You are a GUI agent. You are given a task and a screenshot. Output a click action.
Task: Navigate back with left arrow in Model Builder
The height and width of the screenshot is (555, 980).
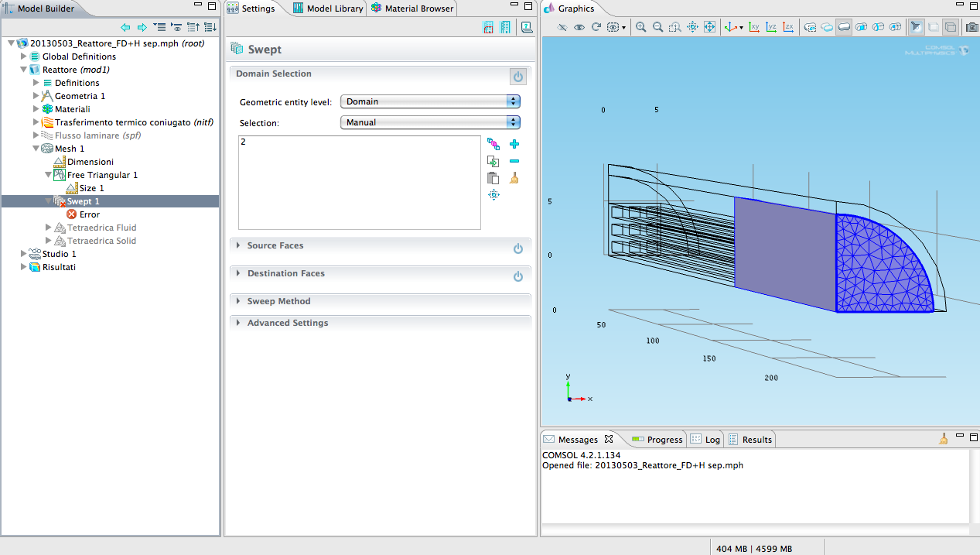click(125, 27)
